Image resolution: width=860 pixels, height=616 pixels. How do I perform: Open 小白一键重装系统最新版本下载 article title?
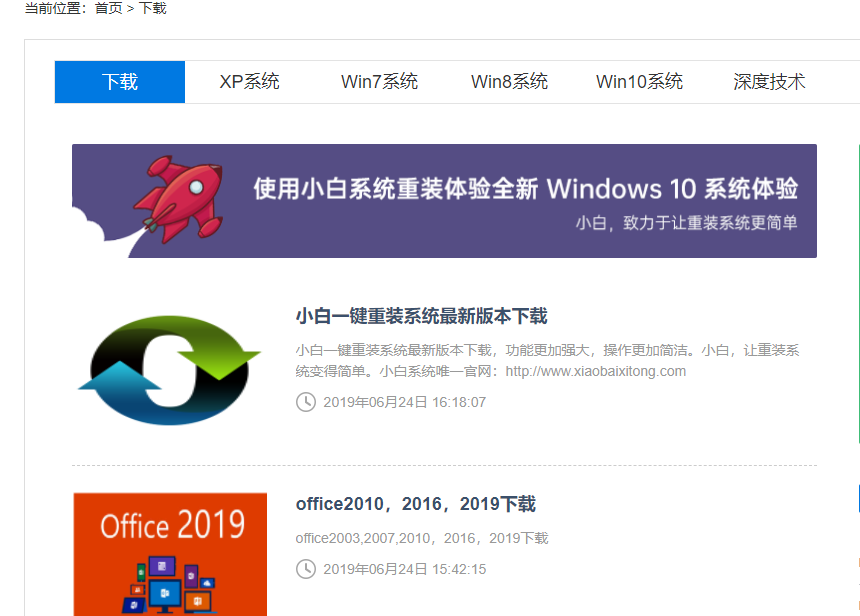click(x=421, y=316)
